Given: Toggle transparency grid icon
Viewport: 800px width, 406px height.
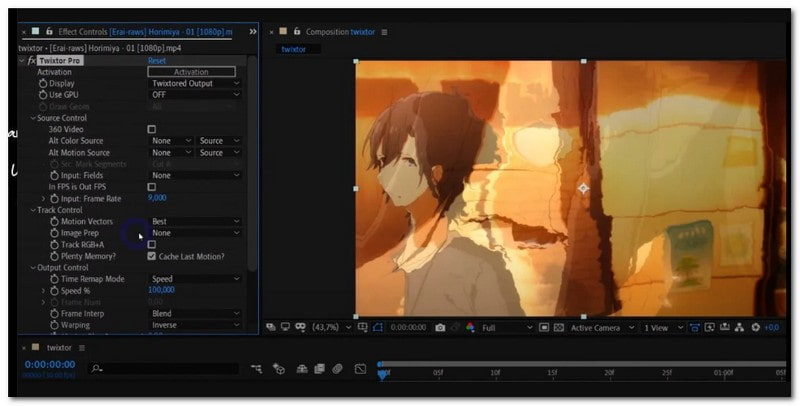Looking at the screenshot, I should (559, 327).
